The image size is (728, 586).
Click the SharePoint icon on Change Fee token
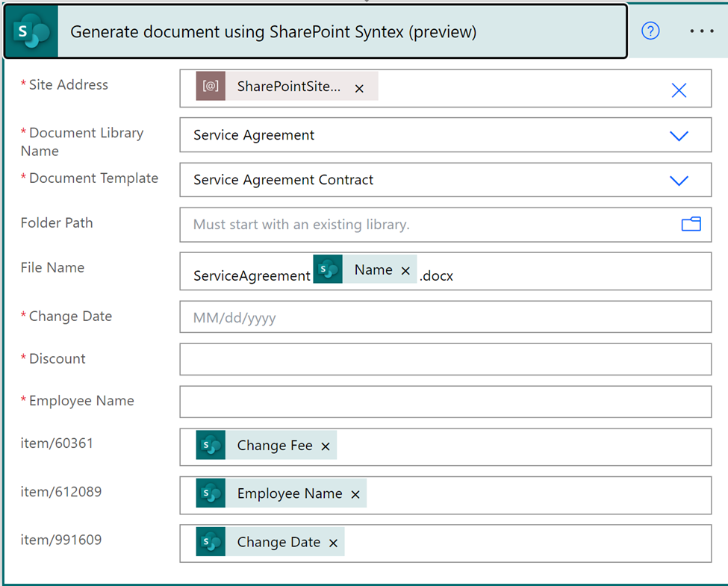(211, 446)
